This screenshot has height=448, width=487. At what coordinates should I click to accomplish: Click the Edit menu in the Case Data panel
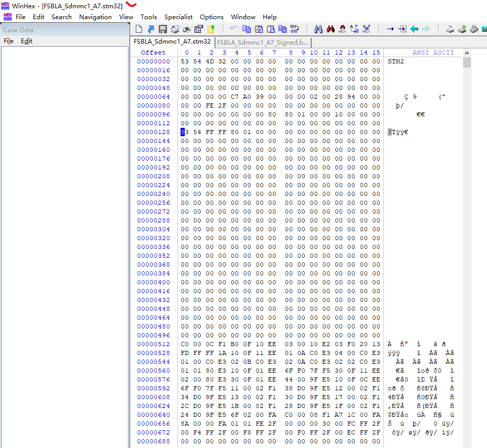[x=27, y=41]
